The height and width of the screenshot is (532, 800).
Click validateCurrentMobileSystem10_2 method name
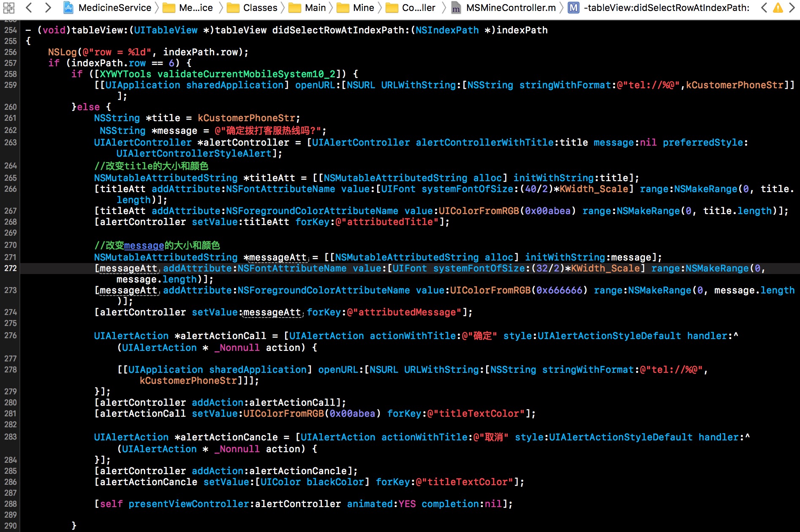246,74
